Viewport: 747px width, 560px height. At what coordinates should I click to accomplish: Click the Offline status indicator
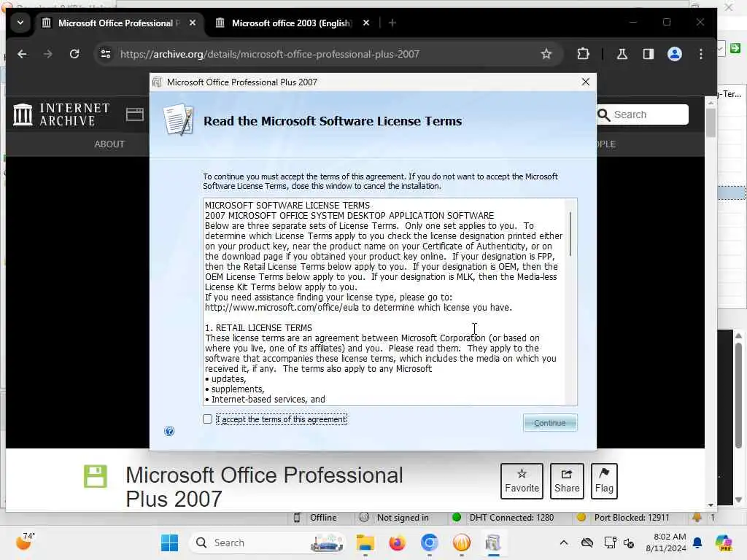click(314, 518)
